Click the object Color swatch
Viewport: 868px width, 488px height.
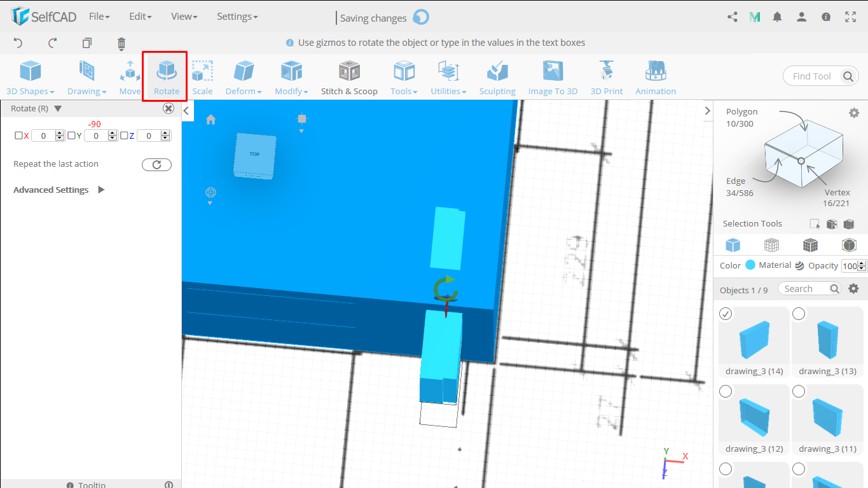(750, 265)
